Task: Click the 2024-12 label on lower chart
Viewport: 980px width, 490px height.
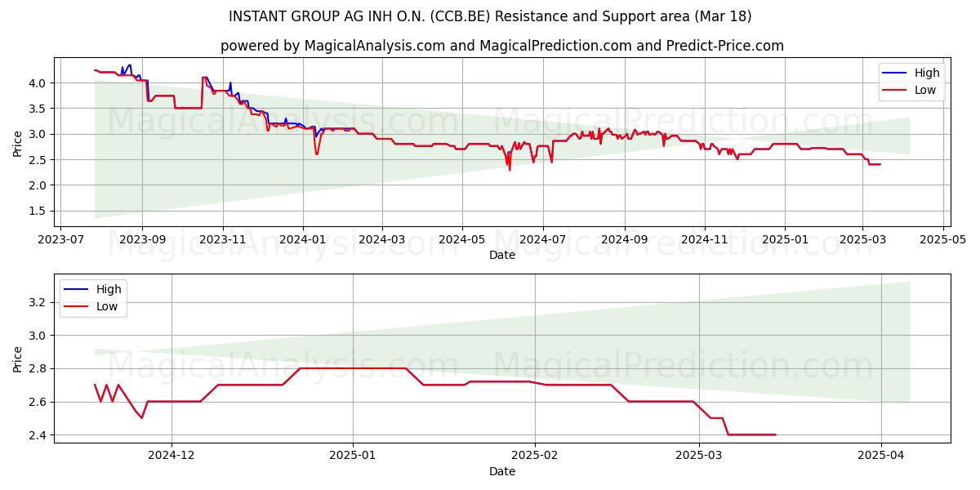Action: [172, 456]
